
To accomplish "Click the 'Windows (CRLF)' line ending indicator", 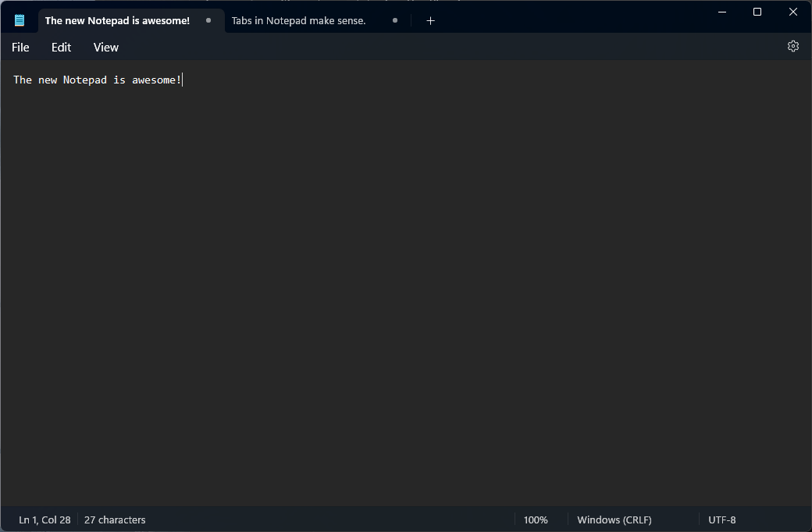I will (x=614, y=520).
